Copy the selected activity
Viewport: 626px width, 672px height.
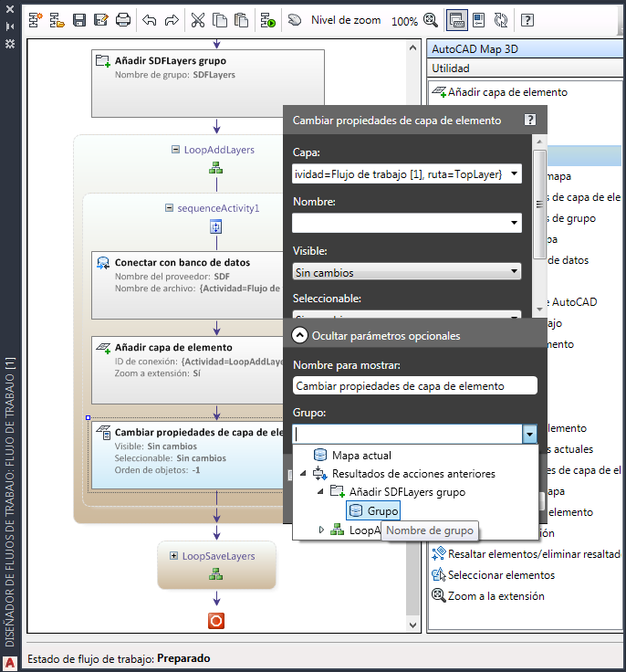click(x=220, y=20)
